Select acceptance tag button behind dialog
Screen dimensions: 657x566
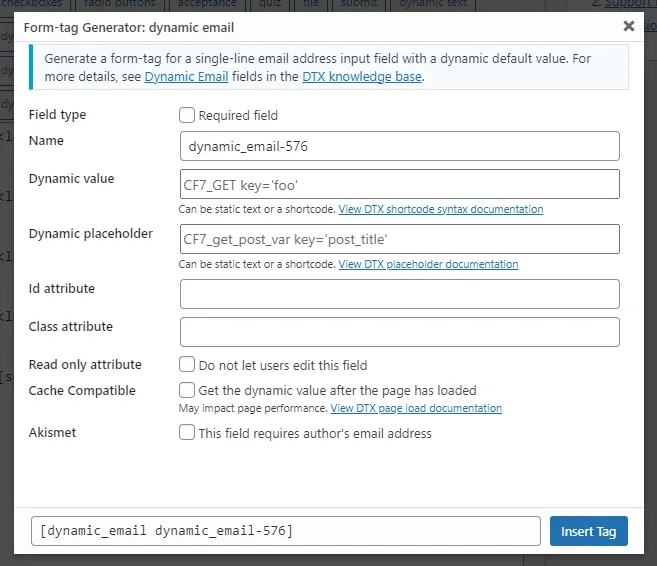click(x=207, y=5)
